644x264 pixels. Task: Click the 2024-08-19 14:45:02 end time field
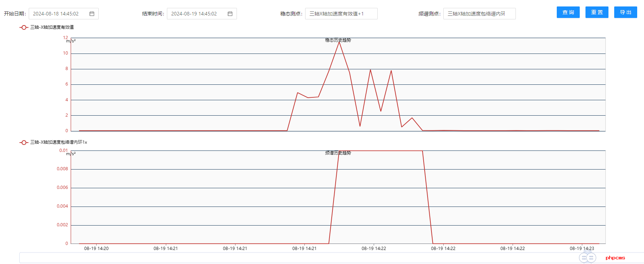pos(202,14)
